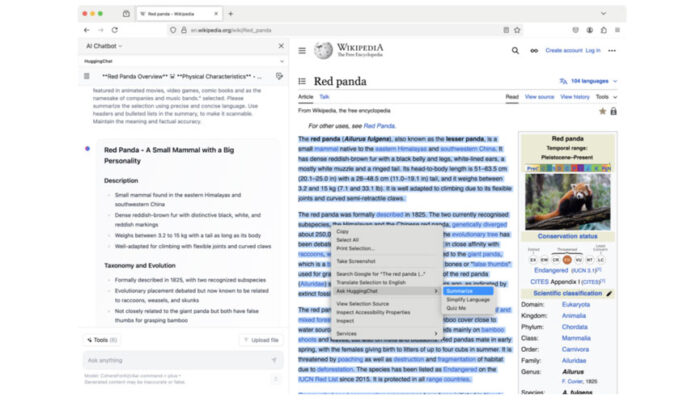
Task: Click the Endangered status link in the infobox
Action: click(551, 270)
